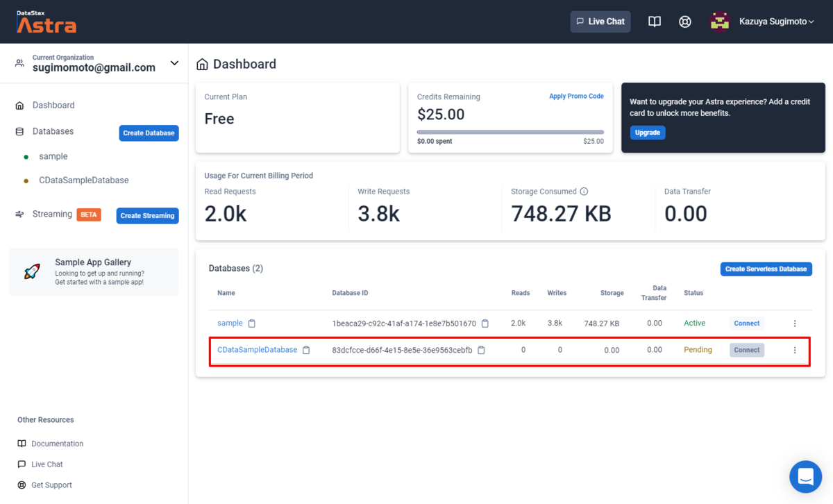Open the Apply Promo Code link
Viewport: 833px width, 504px height.
coord(576,96)
